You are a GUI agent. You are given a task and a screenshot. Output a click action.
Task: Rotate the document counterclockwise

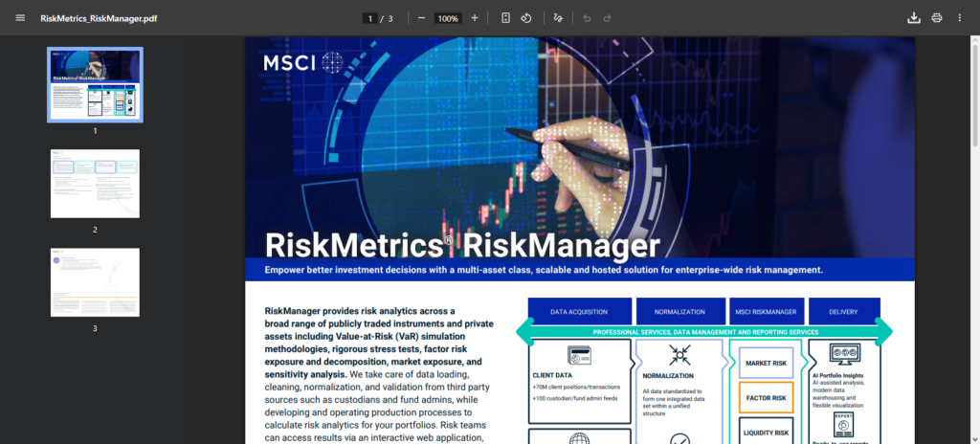click(526, 18)
